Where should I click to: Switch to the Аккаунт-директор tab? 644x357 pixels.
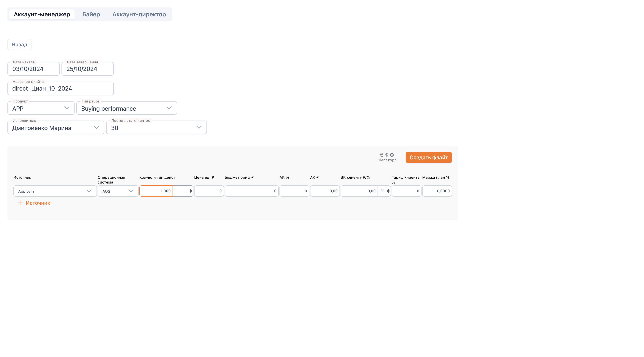pyautogui.click(x=139, y=14)
